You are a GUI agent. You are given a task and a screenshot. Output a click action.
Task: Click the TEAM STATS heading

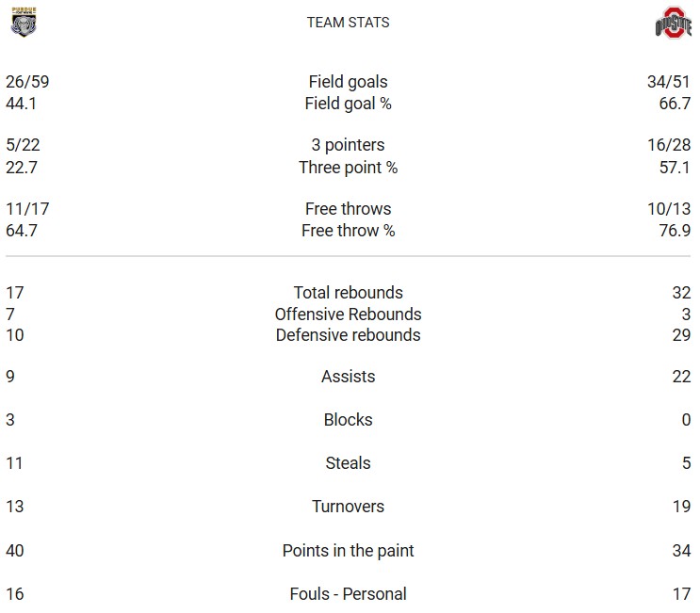(348, 23)
